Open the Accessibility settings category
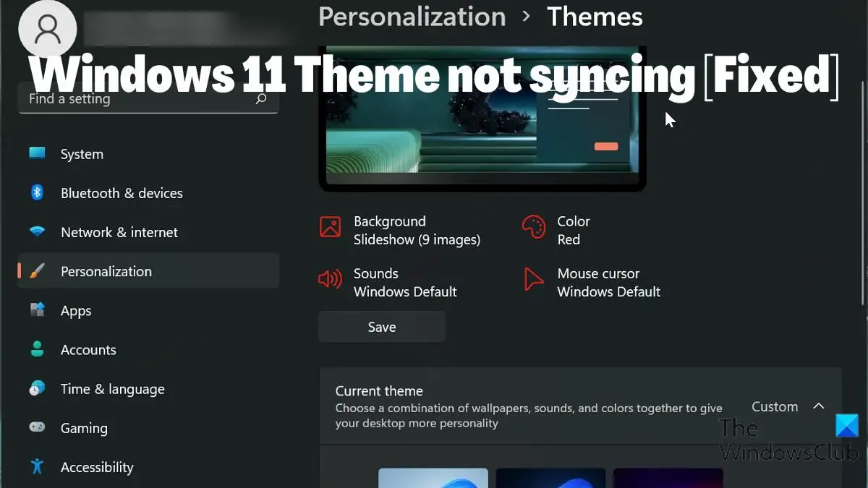The image size is (868, 488). [148, 467]
